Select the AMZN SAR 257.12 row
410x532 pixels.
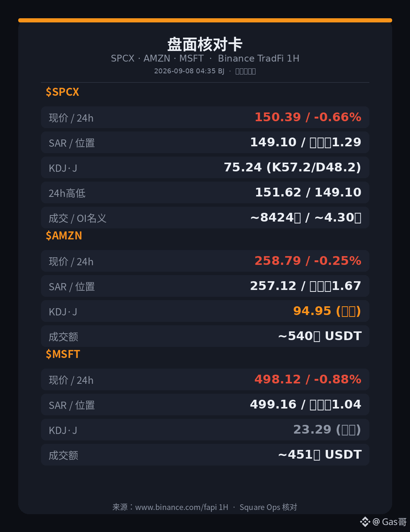205,286
